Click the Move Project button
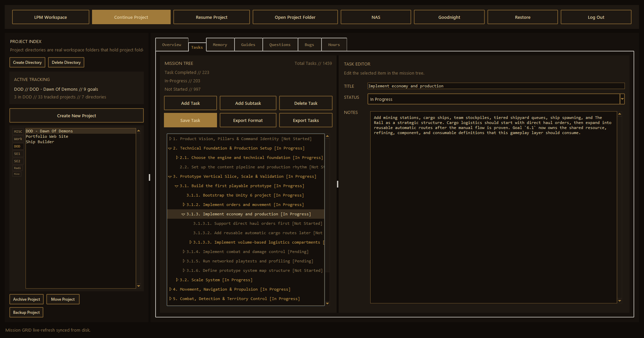Viewport: 644px width, 338px height. point(63,299)
